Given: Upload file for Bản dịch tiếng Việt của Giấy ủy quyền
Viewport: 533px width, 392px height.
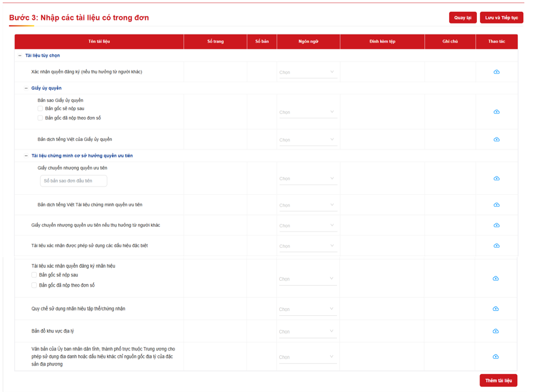Looking at the screenshot, I should coord(496,139).
